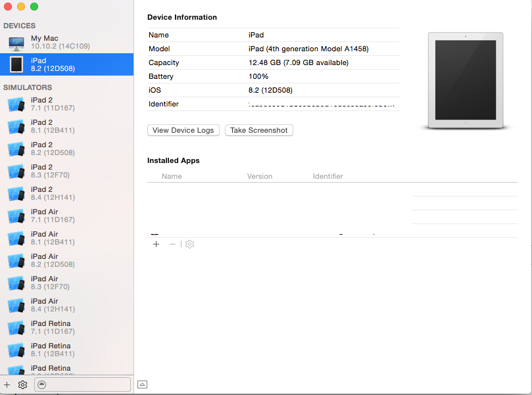Click the SIMULATORS section header
Viewport: 532px width, 395px height.
click(x=28, y=87)
